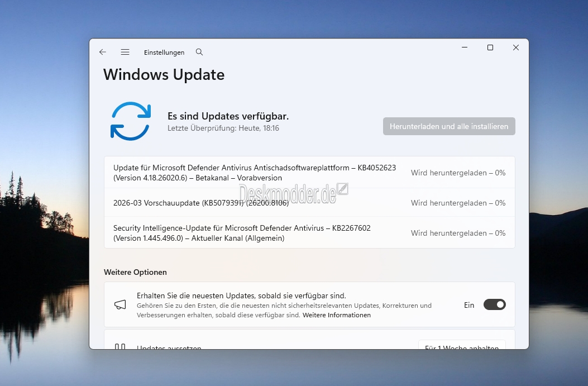The image size is (588, 386).
Task: Open the hamburger navigation menu
Action: pyautogui.click(x=125, y=52)
